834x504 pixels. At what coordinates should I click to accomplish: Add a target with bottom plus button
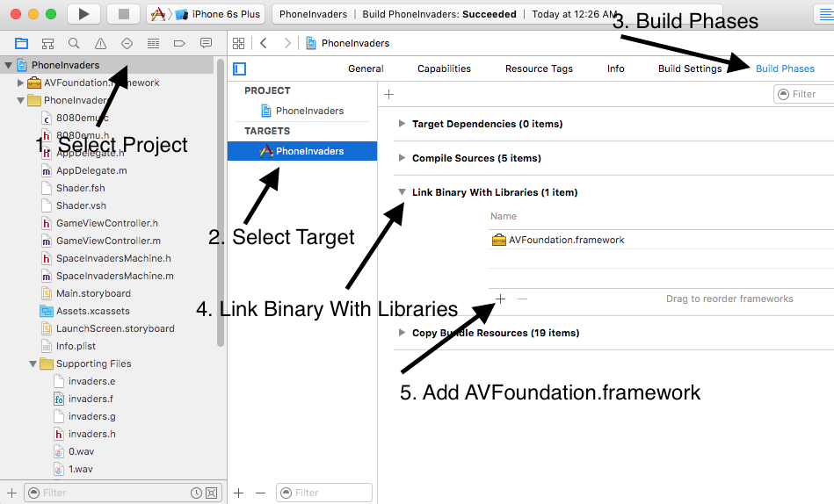239,493
